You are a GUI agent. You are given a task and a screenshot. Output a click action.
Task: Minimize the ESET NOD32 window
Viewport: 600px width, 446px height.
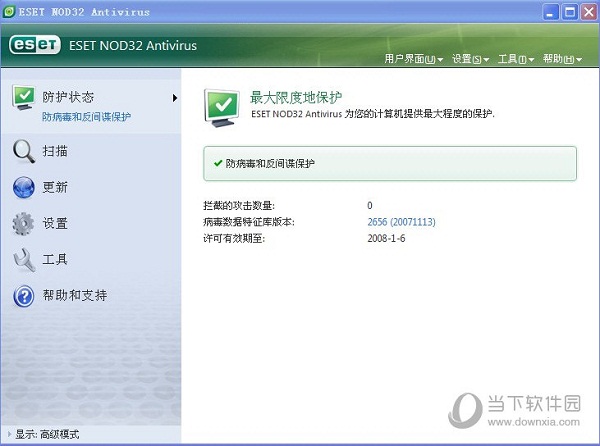click(550, 13)
